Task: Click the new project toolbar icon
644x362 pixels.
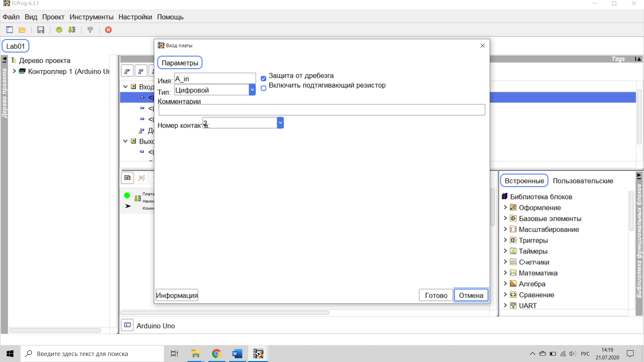Action: click(x=9, y=30)
